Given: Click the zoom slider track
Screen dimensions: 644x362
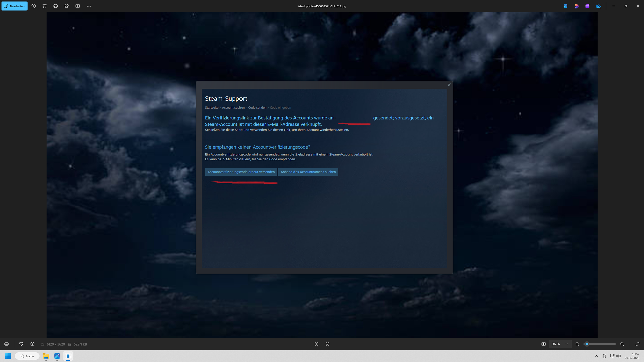Looking at the screenshot, I should pyautogui.click(x=600, y=344).
